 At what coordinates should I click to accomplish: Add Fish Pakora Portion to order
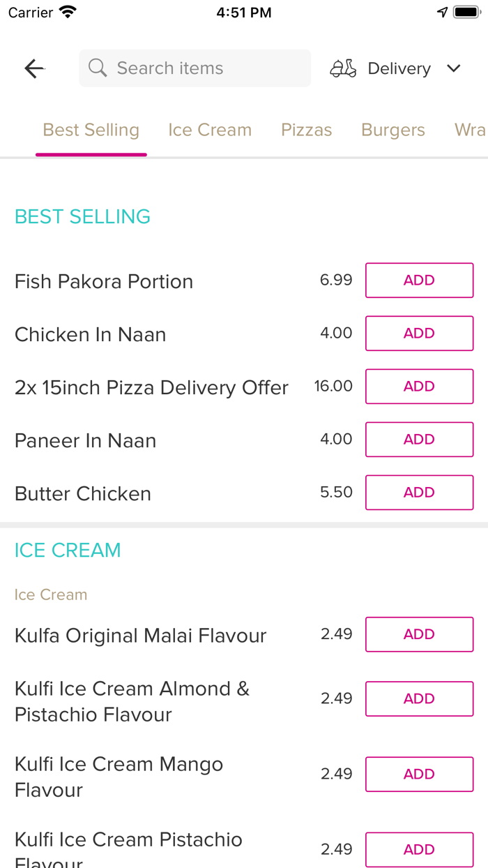point(419,280)
